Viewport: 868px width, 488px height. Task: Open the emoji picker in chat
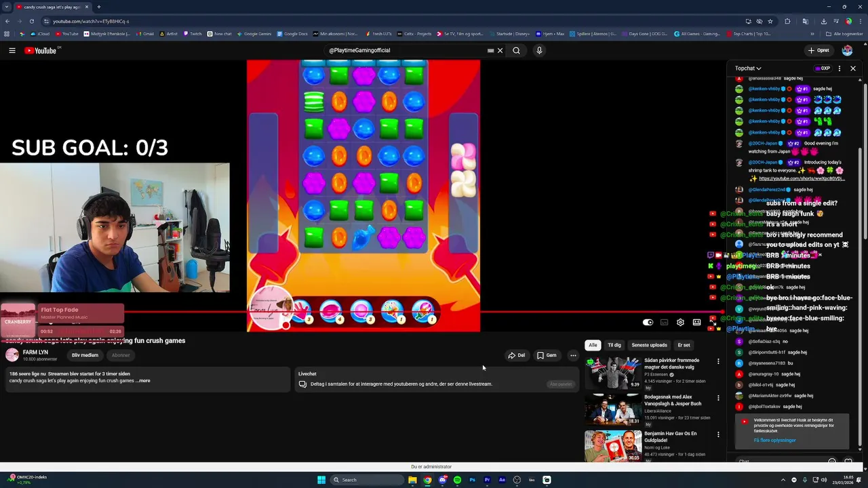click(x=832, y=461)
